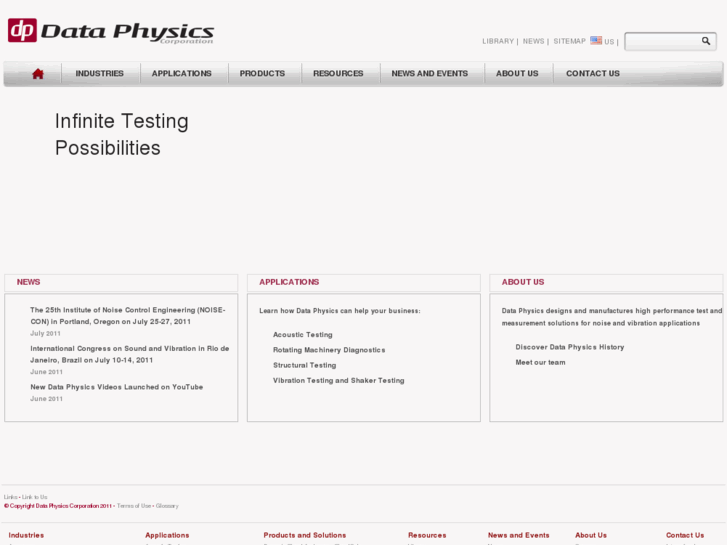Open the Meet our team link
The image size is (727, 545).
tap(540, 362)
